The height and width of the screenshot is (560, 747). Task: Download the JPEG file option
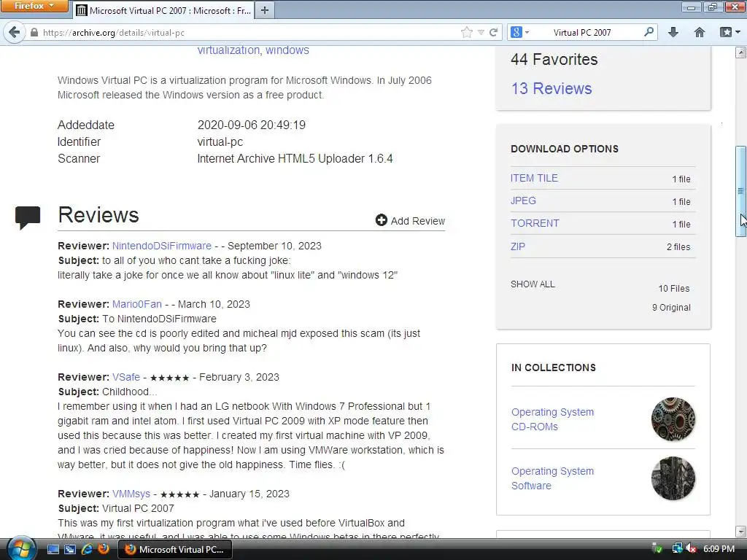523,201
